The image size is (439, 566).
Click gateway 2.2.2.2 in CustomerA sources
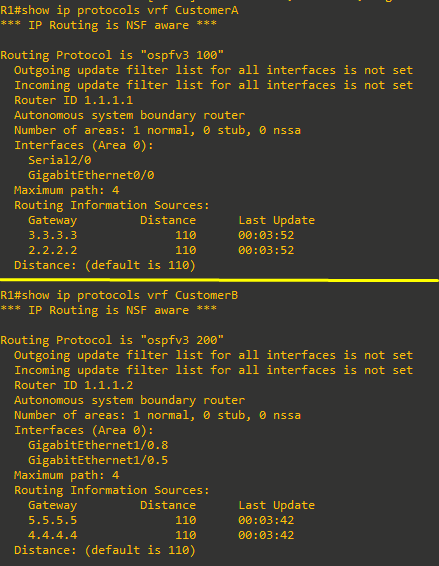point(53,250)
